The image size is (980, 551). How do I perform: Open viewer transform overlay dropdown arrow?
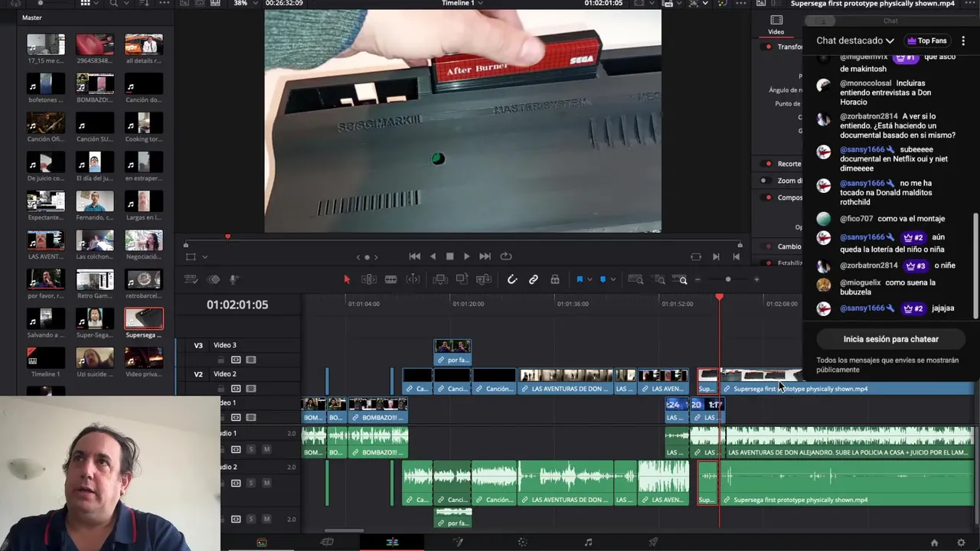pyautogui.click(x=204, y=257)
